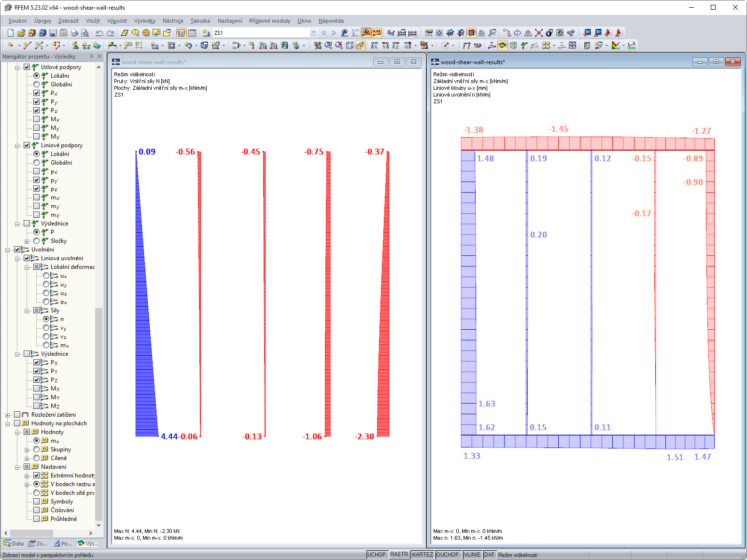This screenshot has height=560, width=747.
Task: Toggle show results display
Action: click(366, 33)
